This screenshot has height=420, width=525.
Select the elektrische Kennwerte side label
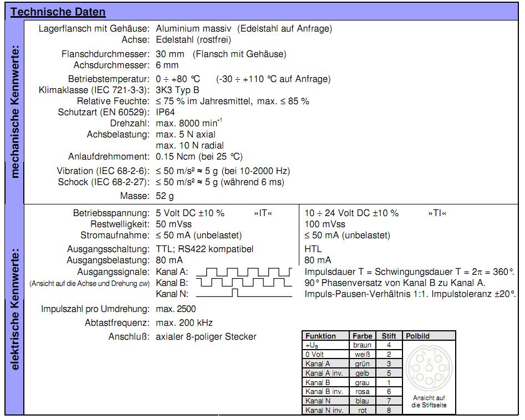(15, 309)
